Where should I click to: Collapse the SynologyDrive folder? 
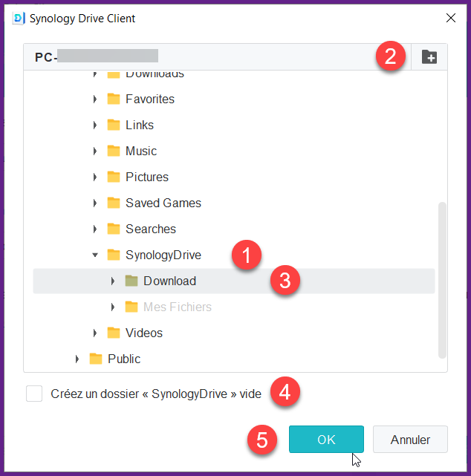pos(95,255)
